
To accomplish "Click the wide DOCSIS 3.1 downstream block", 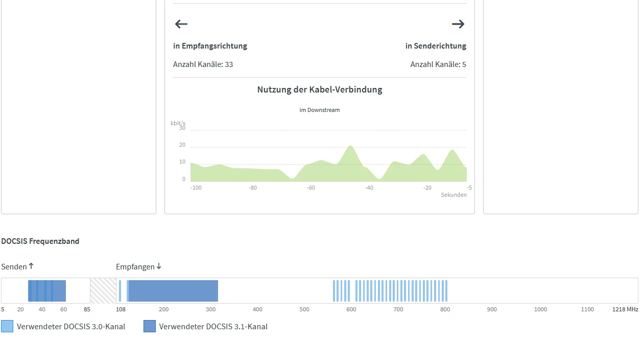I will tap(173, 290).
